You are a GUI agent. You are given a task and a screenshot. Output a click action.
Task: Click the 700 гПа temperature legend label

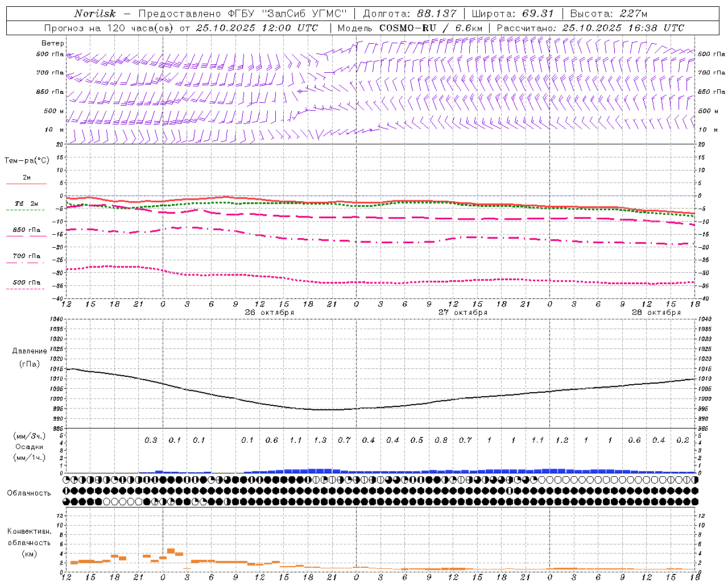(27, 256)
